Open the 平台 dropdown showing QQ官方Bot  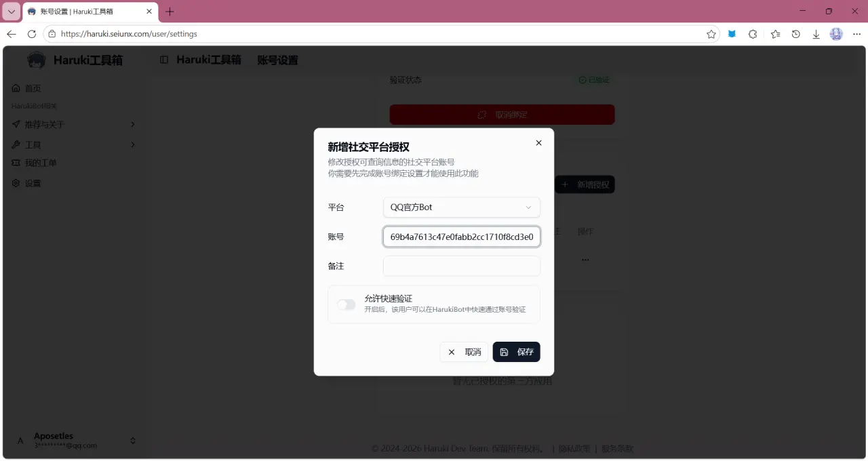[x=461, y=207]
